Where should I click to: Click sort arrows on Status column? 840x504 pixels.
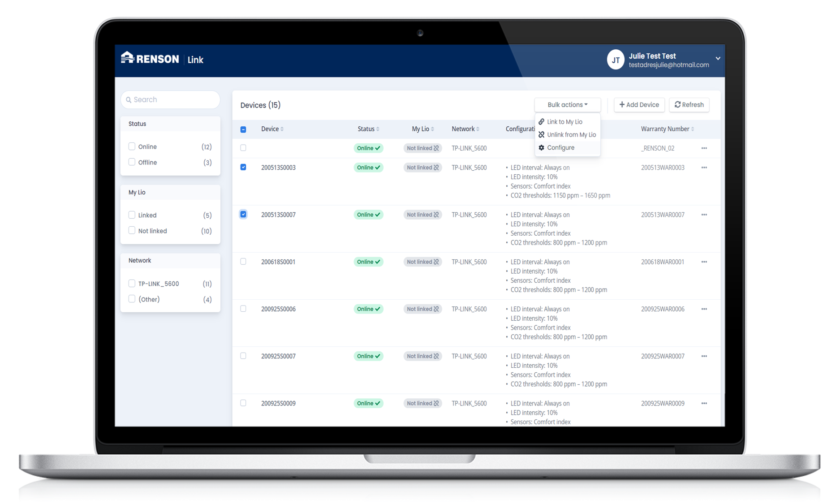[378, 129]
